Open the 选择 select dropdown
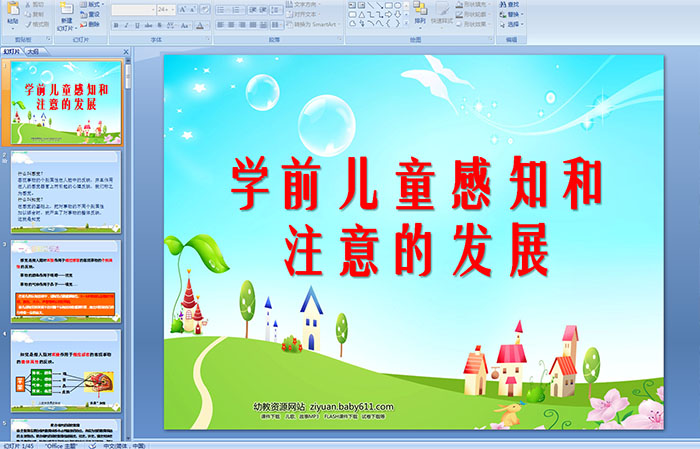Viewport: 700px width, 449px height. (512, 24)
